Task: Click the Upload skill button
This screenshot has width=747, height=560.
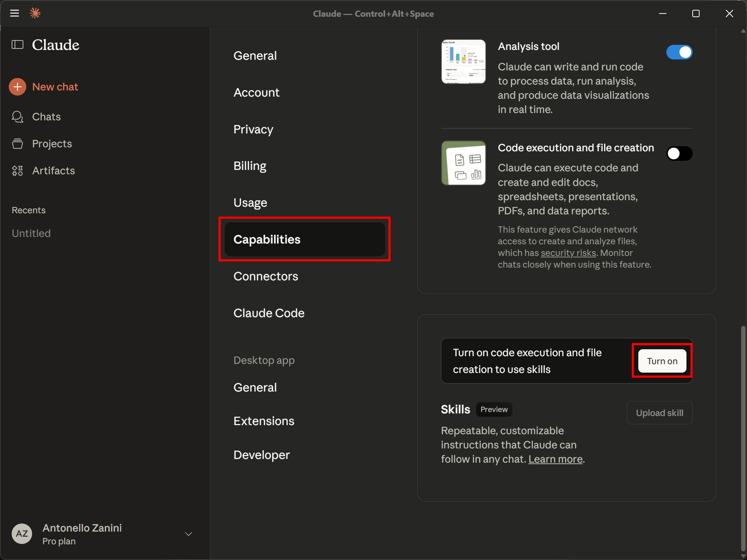Action: click(659, 413)
